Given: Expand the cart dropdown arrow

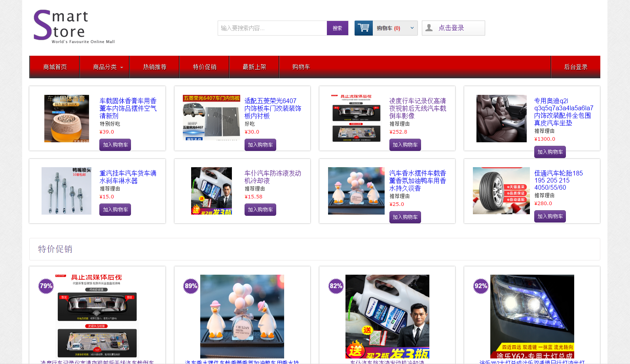Looking at the screenshot, I should coord(412,28).
